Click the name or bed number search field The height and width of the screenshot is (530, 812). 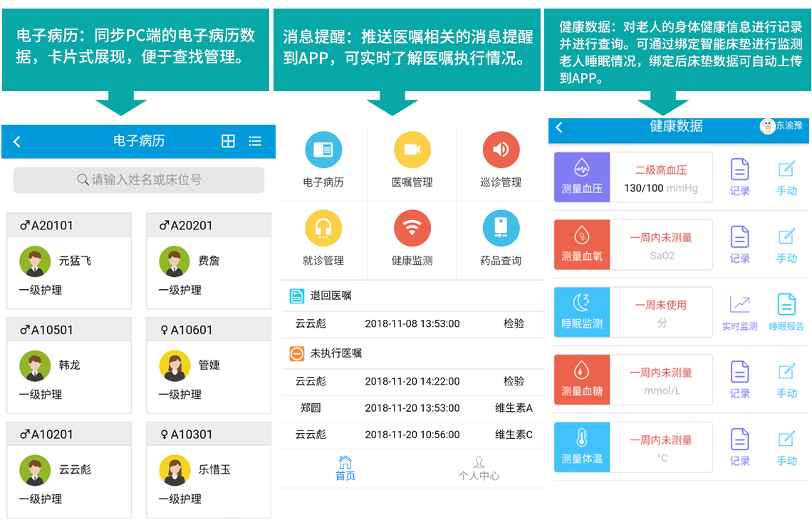pos(139,180)
